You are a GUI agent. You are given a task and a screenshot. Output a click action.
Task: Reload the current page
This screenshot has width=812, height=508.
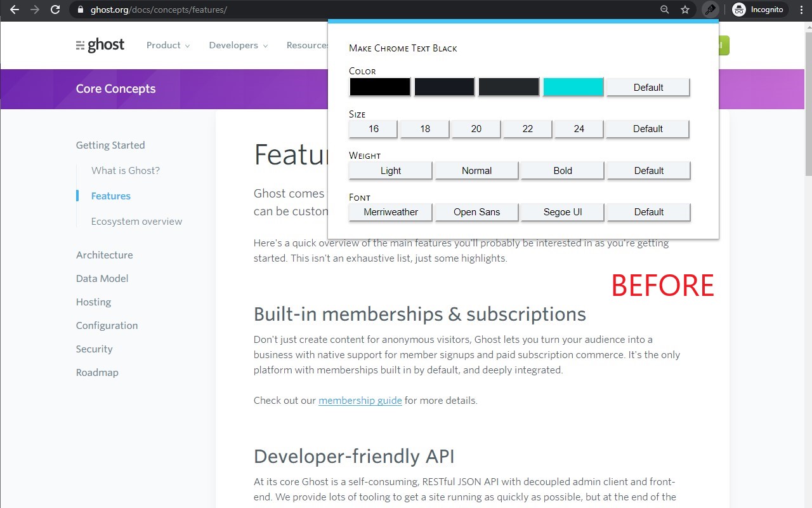[55, 10]
